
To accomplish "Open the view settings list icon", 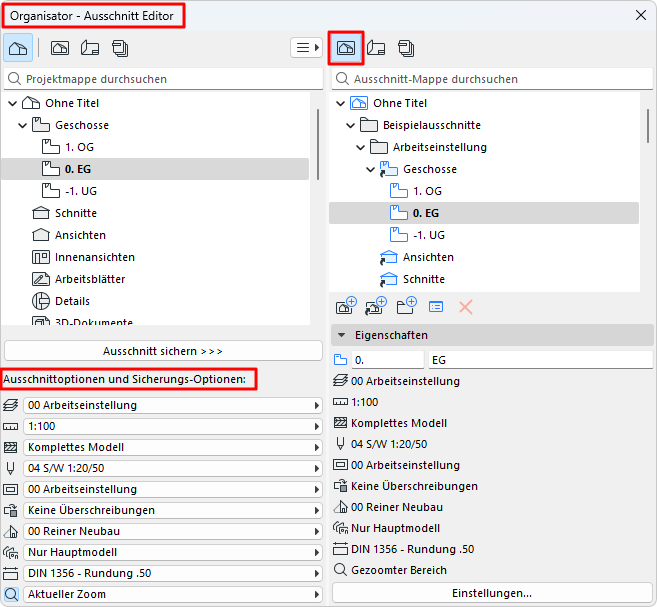I will (x=436, y=307).
